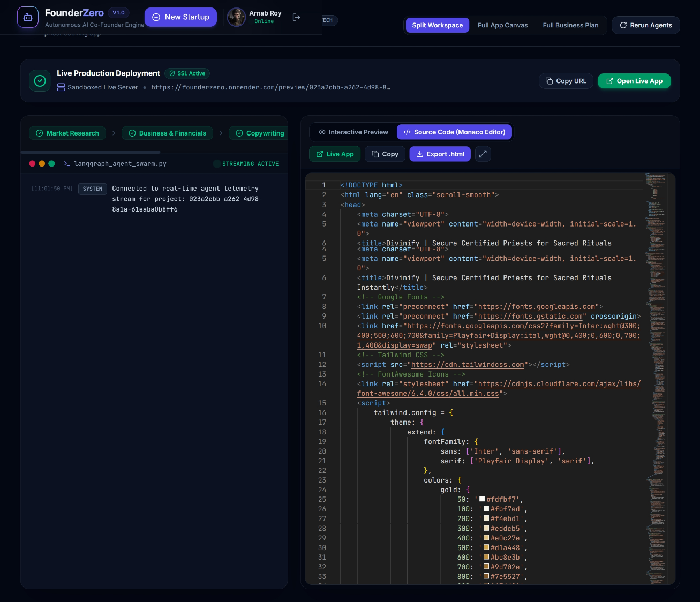Viewport: 700px width, 602px height.
Task: Click the fonts.googleapis.com preconnect link
Action: pyautogui.click(x=537, y=307)
